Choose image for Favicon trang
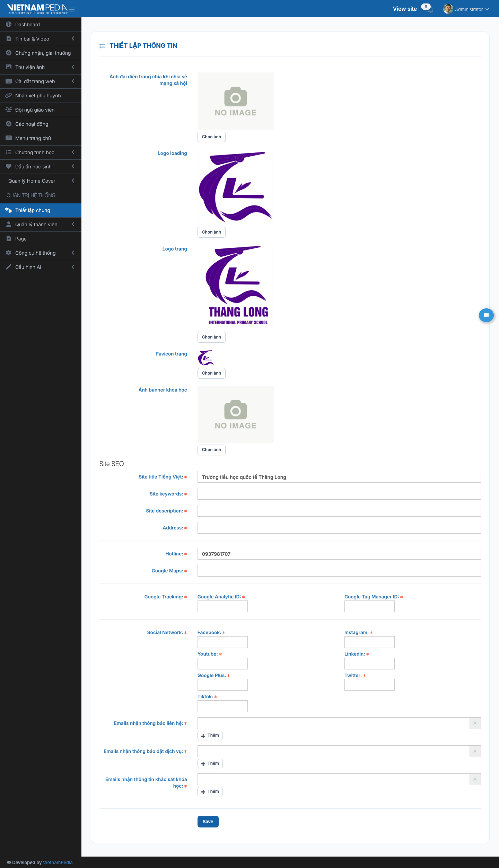499x868 pixels. coord(211,373)
